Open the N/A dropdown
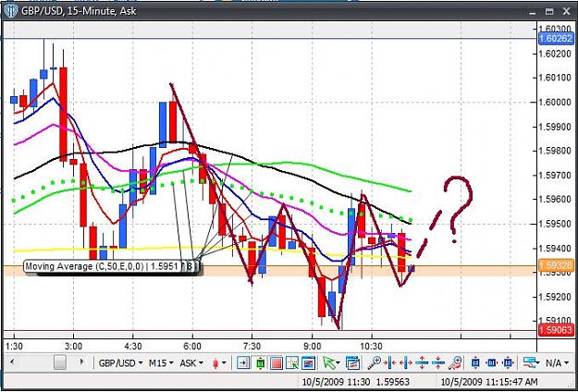Viewport: 578px width, 392px height. tap(558, 363)
